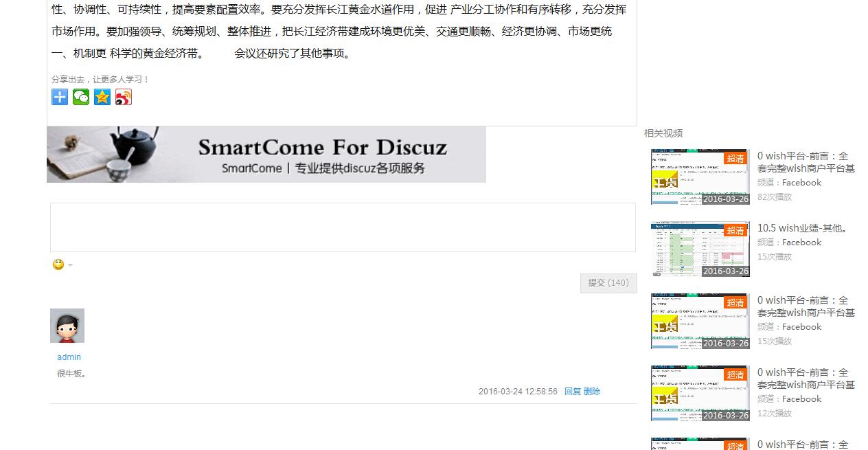The width and height of the screenshot is (868, 450).
Task: Open the 10.5 wish业绩 video thumbnail
Action: pos(700,249)
